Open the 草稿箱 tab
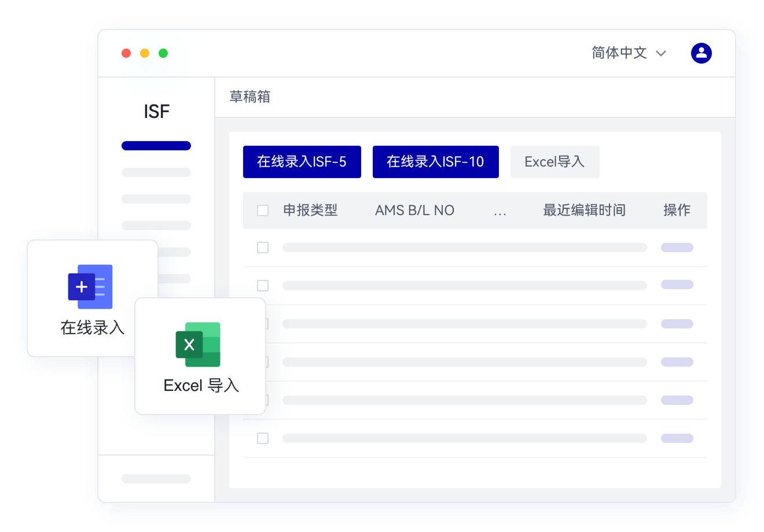 [x=249, y=97]
